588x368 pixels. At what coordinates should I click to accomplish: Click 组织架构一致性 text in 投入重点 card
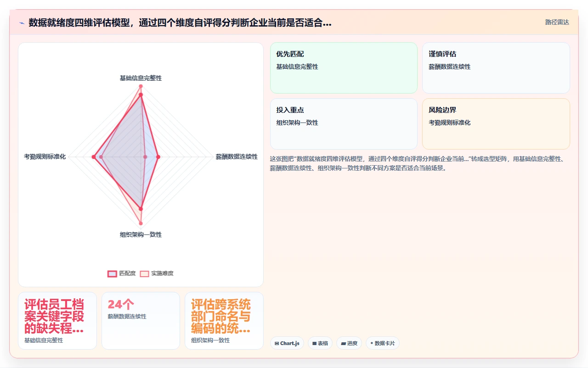(x=297, y=123)
